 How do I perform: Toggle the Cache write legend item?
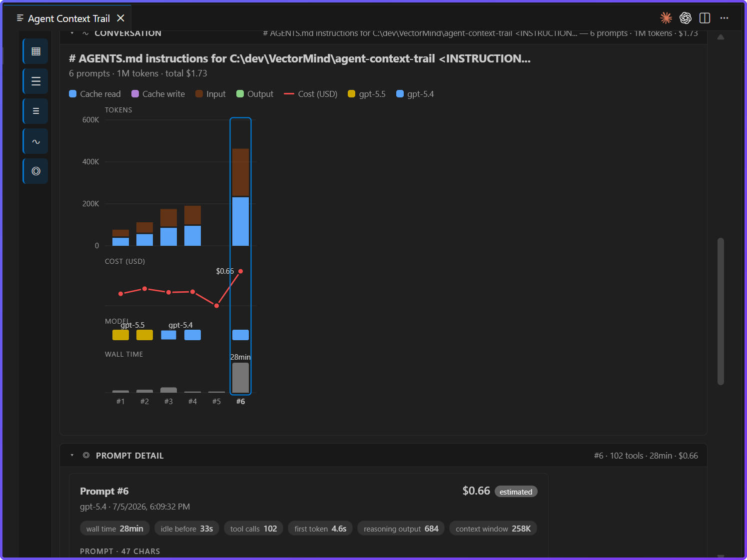(x=158, y=94)
